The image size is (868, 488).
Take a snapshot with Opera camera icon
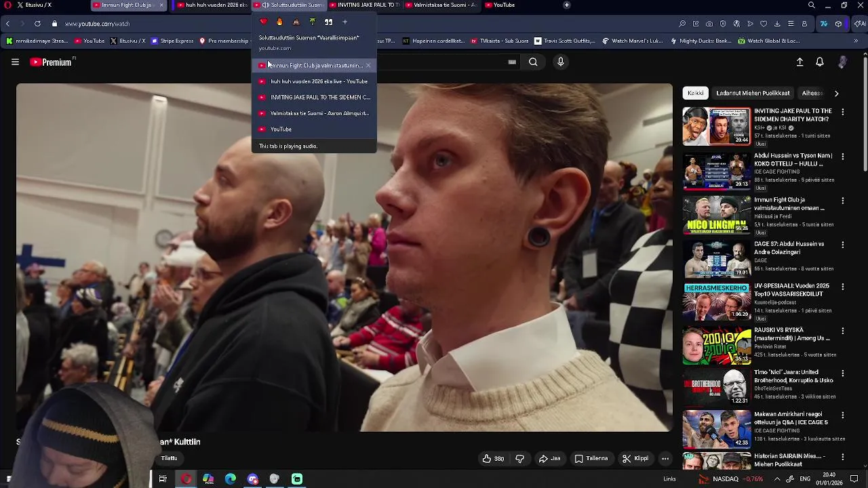tap(709, 23)
